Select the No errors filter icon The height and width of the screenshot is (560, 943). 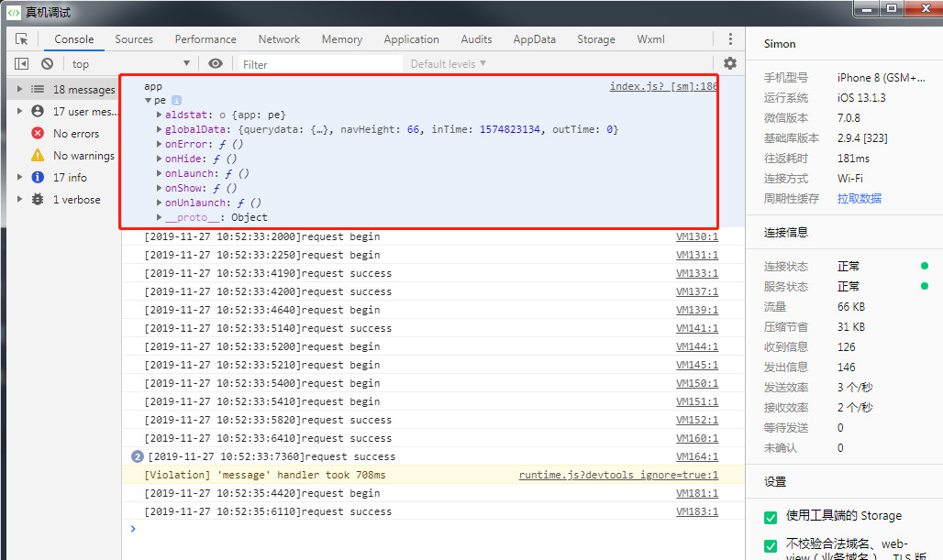click(x=38, y=134)
